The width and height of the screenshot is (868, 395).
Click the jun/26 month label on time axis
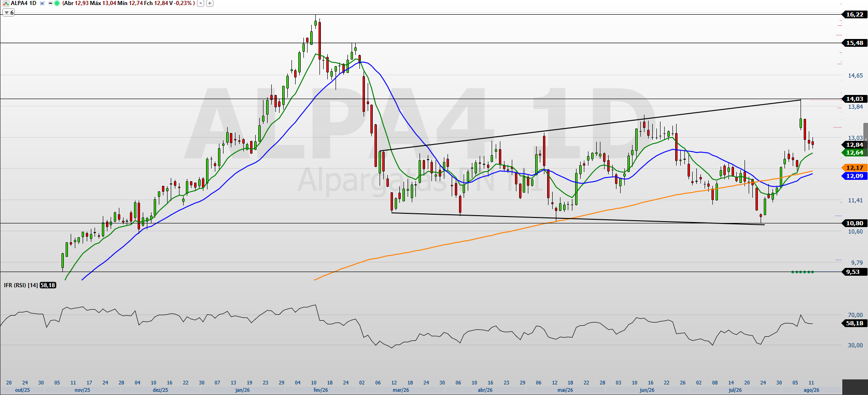647,390
